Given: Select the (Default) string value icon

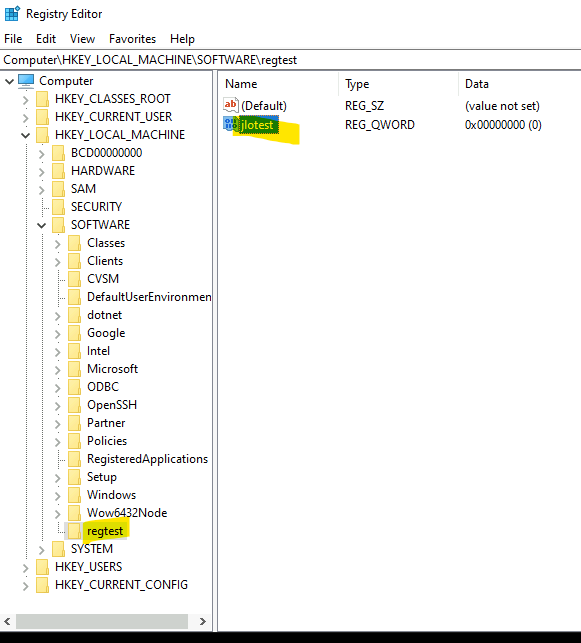Looking at the screenshot, I should [x=230, y=105].
